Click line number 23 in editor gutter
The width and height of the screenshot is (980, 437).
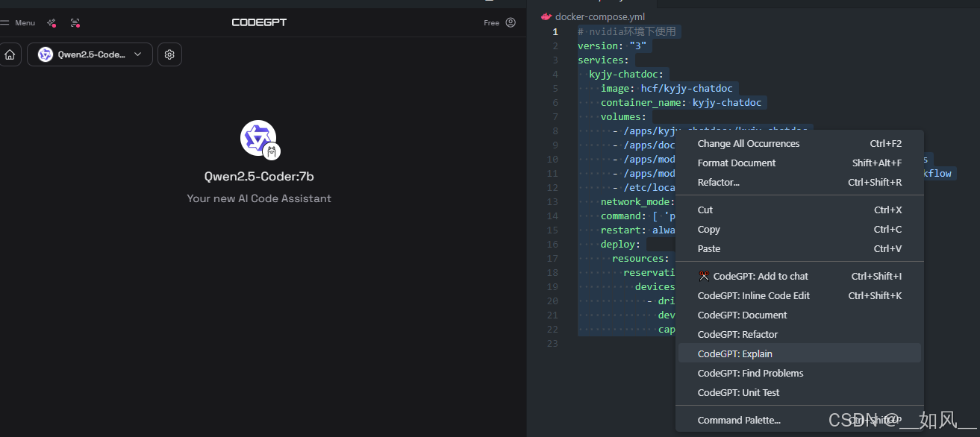(x=552, y=344)
